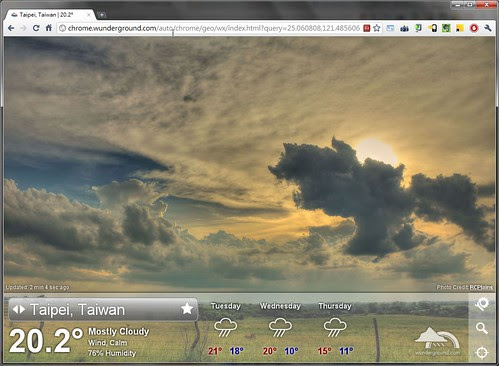Open the green arrow document extension icon
Viewport: 499px width, 366px height.
click(x=418, y=28)
